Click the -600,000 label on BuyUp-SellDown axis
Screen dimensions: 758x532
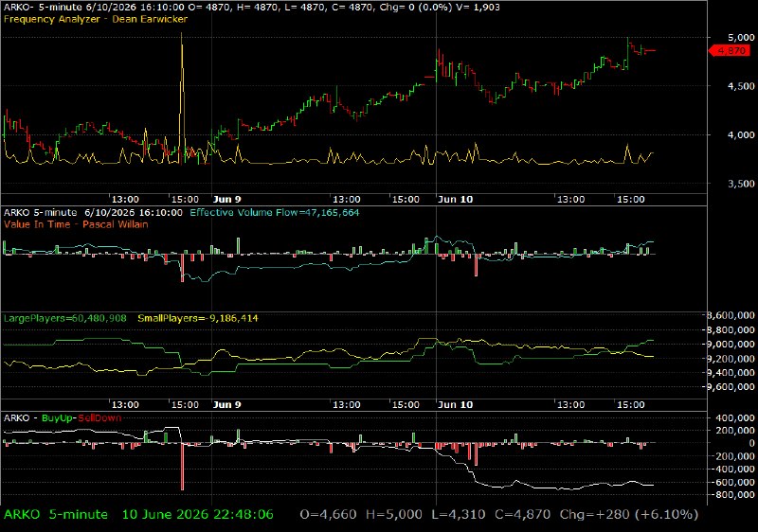click(735, 482)
